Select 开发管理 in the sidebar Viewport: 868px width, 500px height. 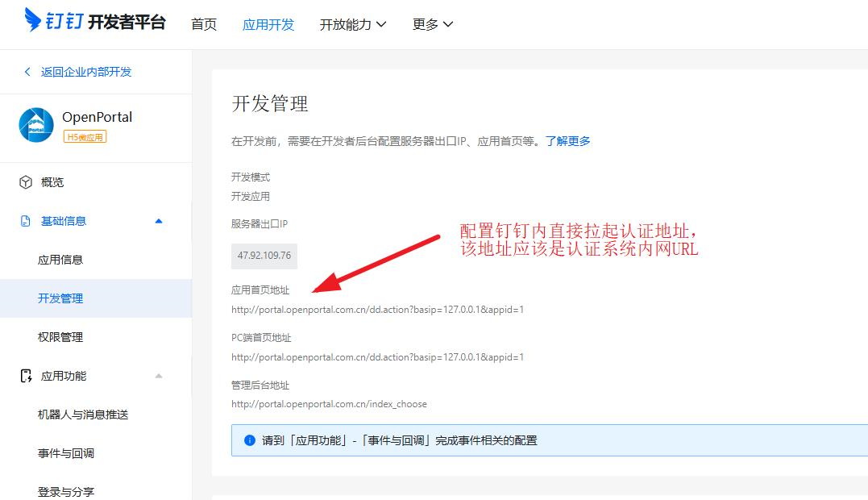point(60,298)
